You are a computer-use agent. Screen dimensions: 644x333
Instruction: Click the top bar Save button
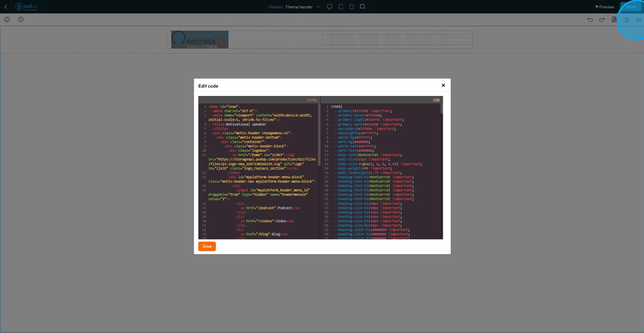(630, 7)
